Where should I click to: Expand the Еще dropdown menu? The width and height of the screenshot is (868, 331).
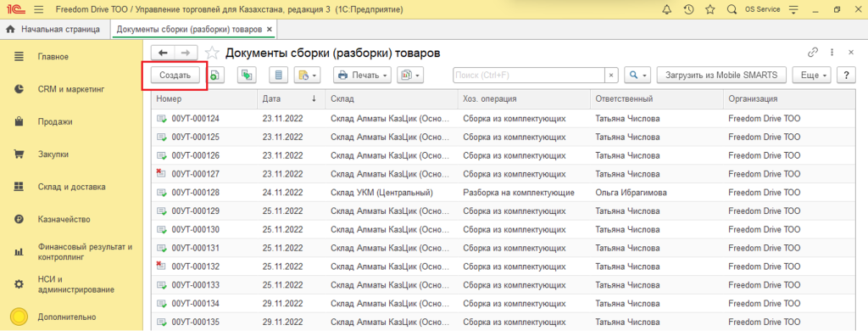click(x=812, y=75)
